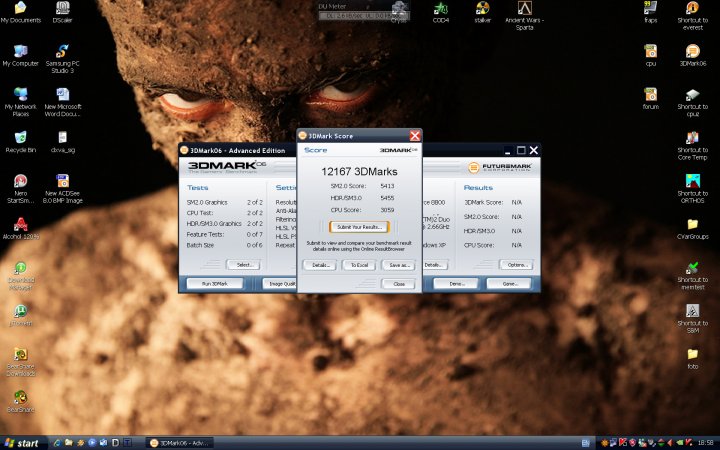Click the HDR/SM3.0 value 5455
The width and height of the screenshot is (720, 450).
(387, 198)
